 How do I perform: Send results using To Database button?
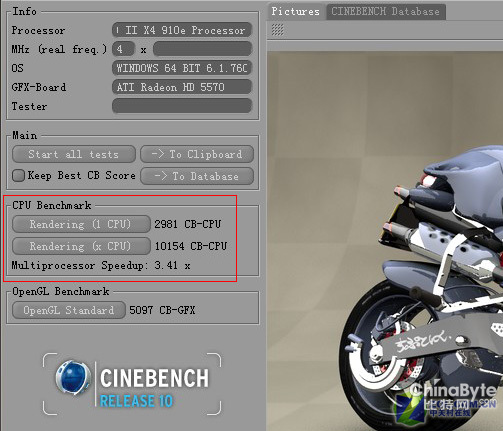(x=197, y=176)
